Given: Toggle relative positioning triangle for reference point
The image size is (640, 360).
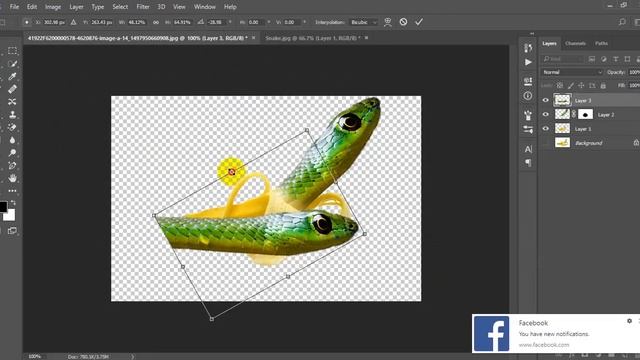Looking at the screenshot, I should 73,22.
